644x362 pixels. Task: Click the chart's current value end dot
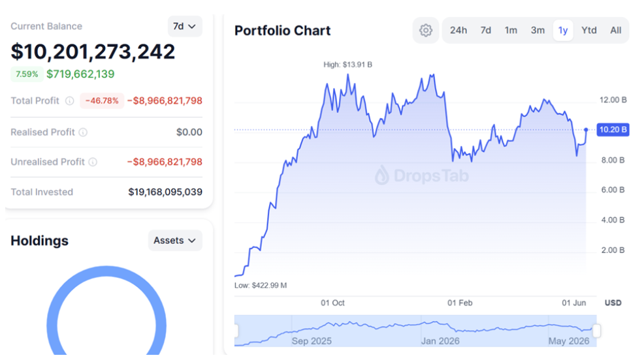586,130
